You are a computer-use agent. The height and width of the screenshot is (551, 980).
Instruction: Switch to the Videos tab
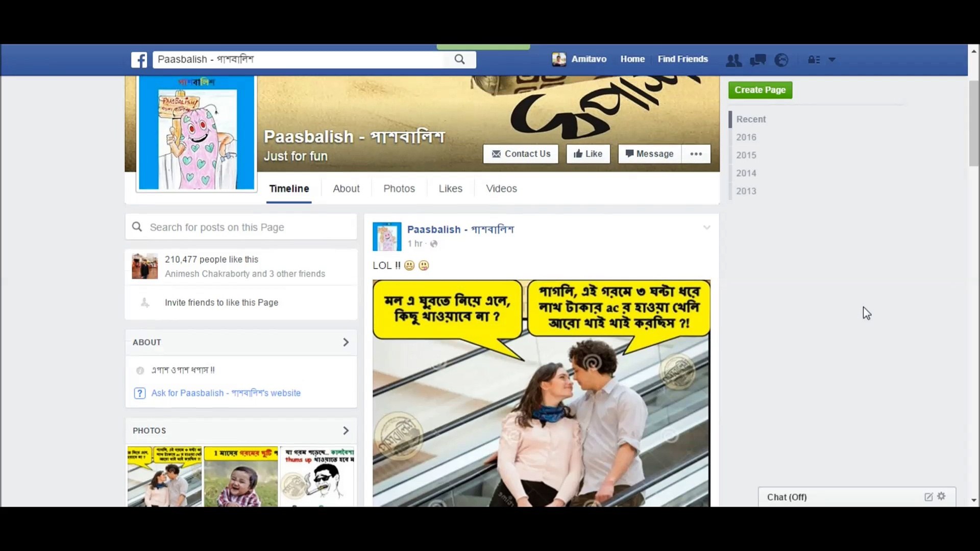(501, 189)
